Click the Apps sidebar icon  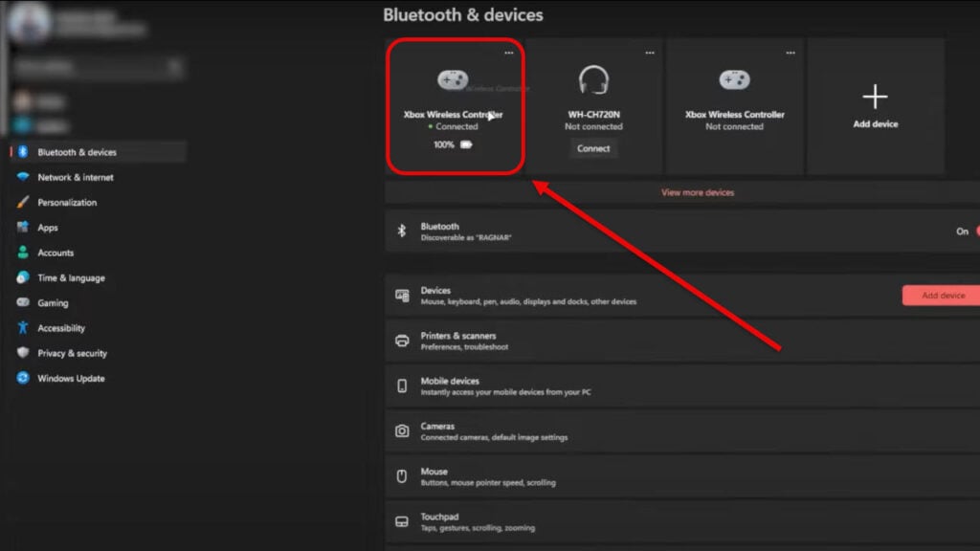tap(23, 227)
